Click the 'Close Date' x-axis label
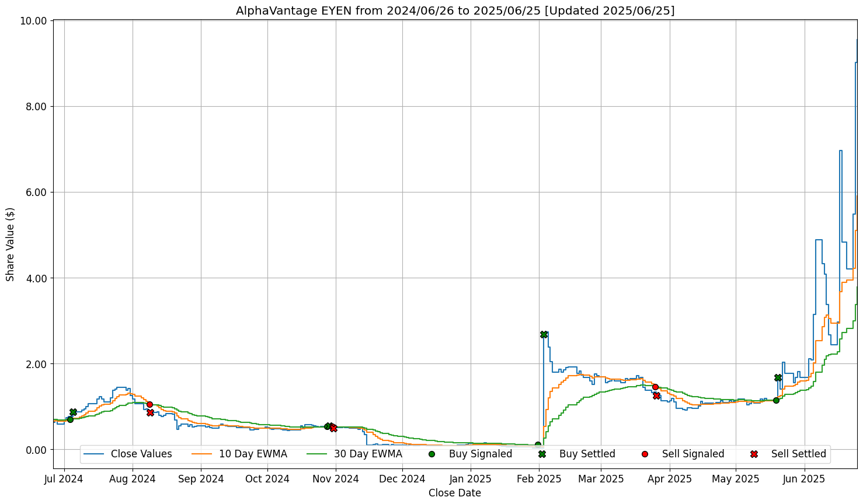The height and width of the screenshot is (504, 863). click(455, 494)
